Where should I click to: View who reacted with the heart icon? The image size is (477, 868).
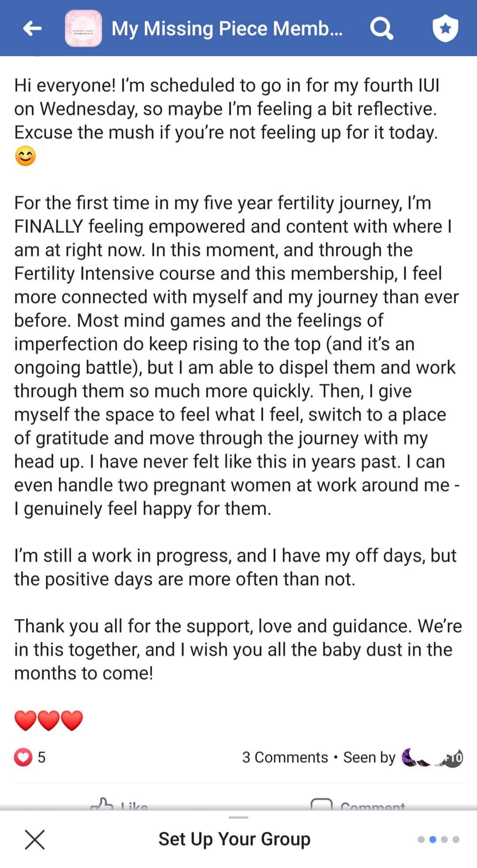(x=23, y=758)
